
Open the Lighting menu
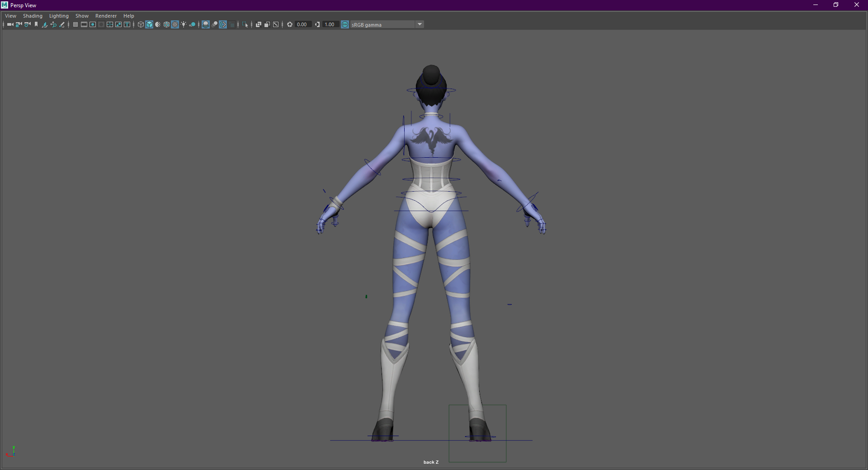click(x=59, y=16)
